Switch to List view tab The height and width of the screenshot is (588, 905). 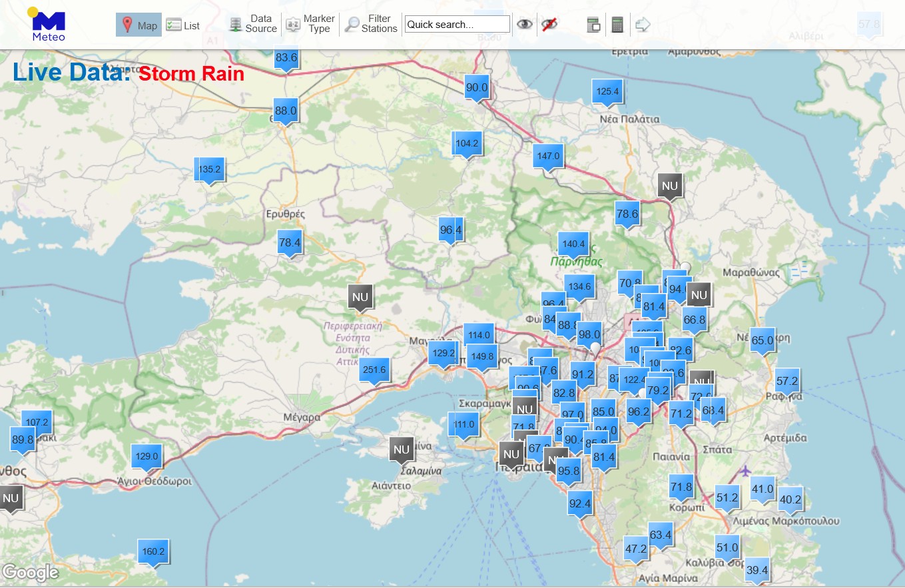183,25
